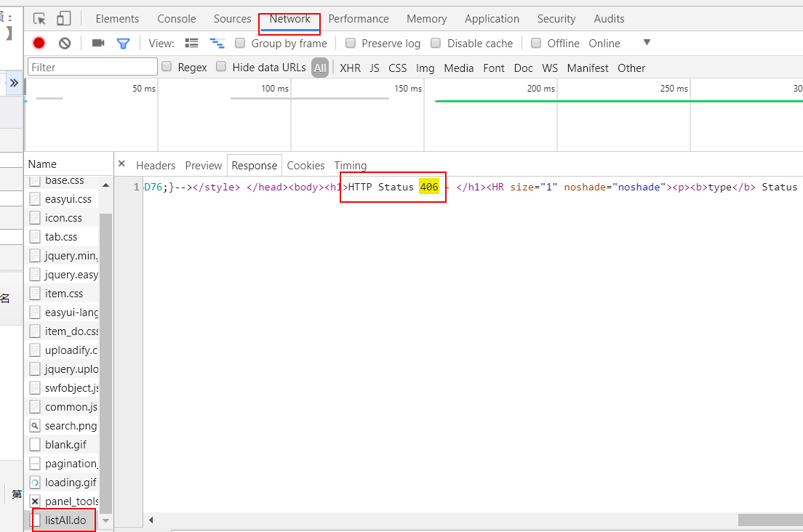Open the Timing detail tab
803x532 pixels.
351,165
